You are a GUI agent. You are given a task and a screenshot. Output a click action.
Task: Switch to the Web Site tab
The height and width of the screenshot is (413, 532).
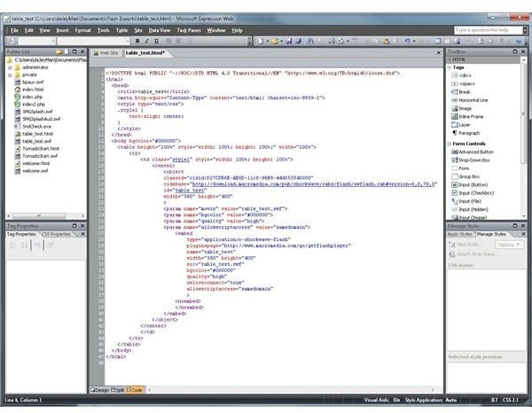point(107,53)
